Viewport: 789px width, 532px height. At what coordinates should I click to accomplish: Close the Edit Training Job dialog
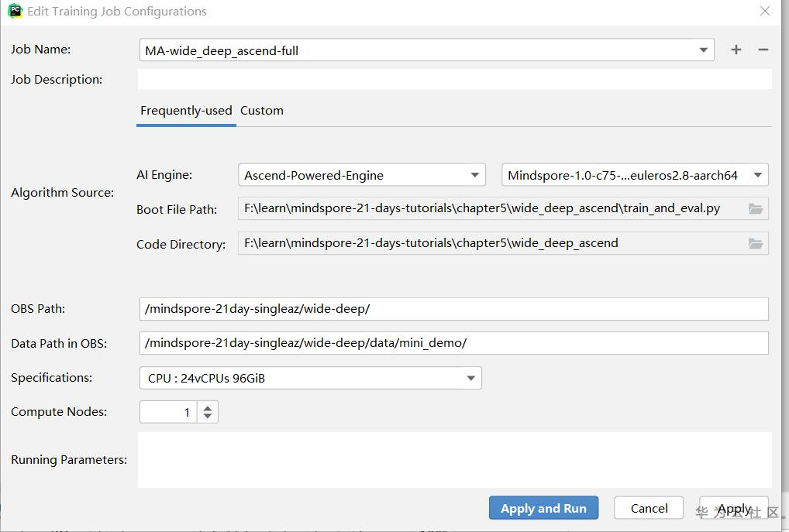coord(765,11)
